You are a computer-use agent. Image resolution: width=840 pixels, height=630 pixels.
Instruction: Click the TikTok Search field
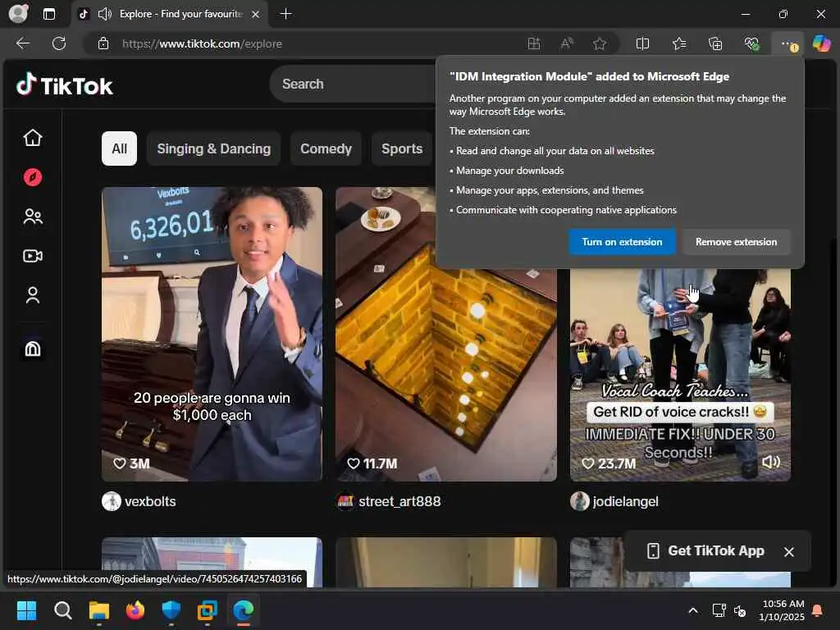[354, 84]
